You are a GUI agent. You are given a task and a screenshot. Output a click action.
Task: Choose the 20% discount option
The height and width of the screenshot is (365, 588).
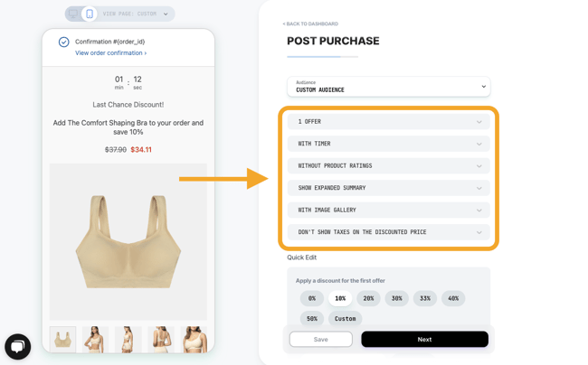(x=368, y=298)
